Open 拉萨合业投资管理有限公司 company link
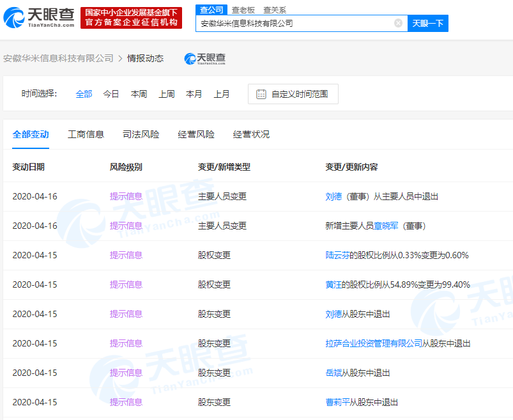 (374, 343)
